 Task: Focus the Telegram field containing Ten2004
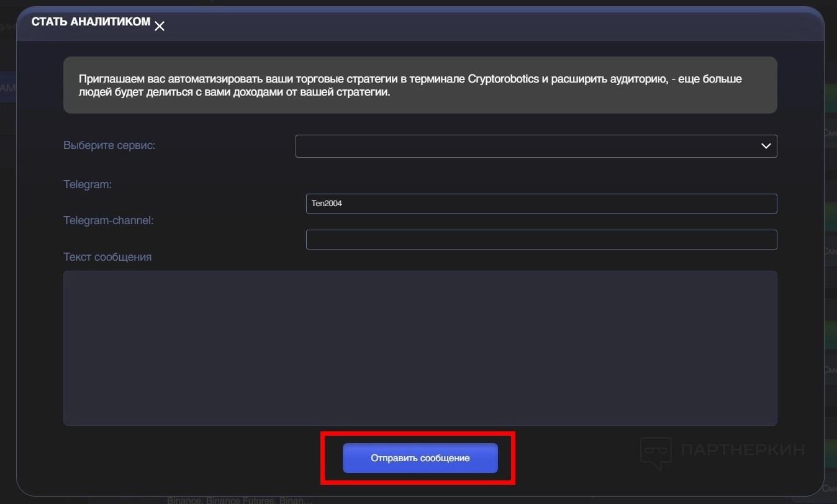[541, 204]
